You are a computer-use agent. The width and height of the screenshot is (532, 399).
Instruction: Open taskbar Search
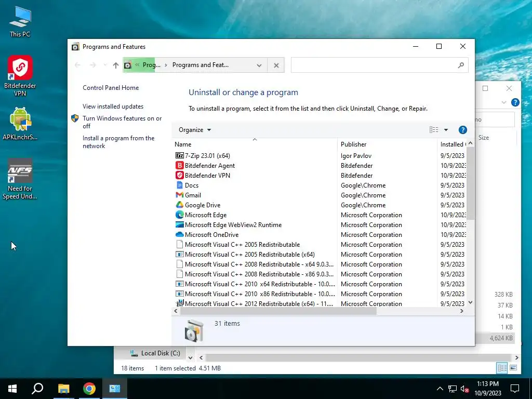37,389
